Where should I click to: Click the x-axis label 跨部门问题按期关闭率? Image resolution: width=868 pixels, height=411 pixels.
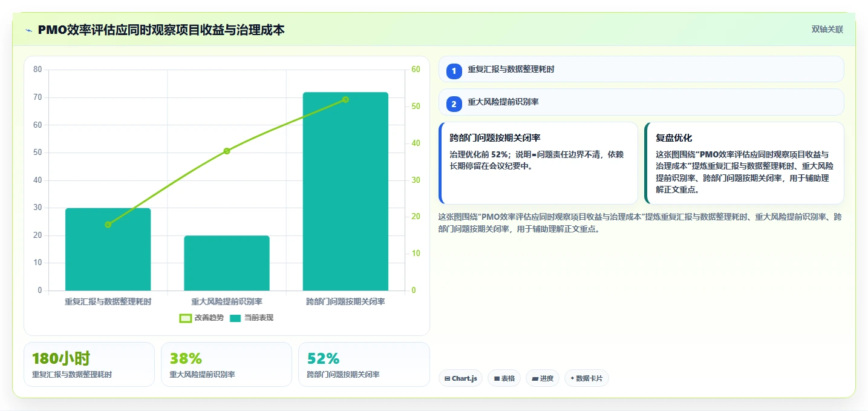[x=345, y=301]
